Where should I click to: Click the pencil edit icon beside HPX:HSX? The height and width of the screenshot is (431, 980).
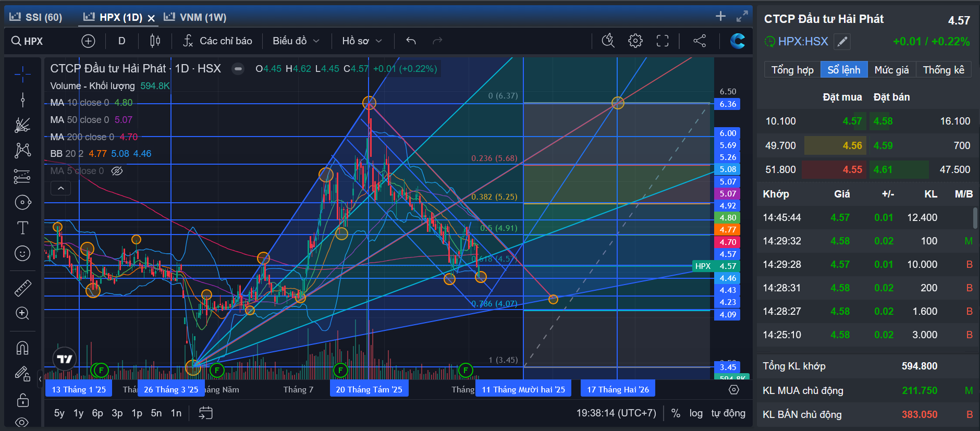point(842,42)
